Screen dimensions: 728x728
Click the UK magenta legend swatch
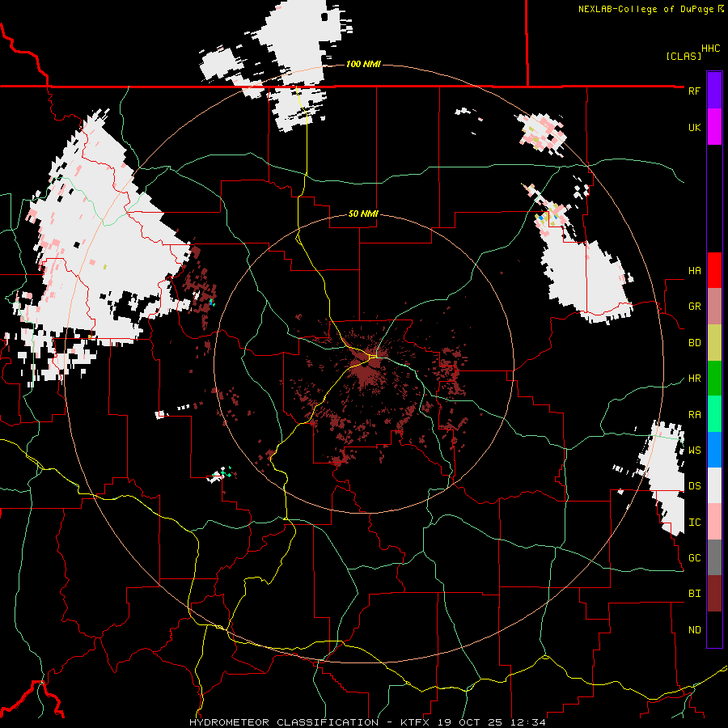pyautogui.click(x=714, y=127)
